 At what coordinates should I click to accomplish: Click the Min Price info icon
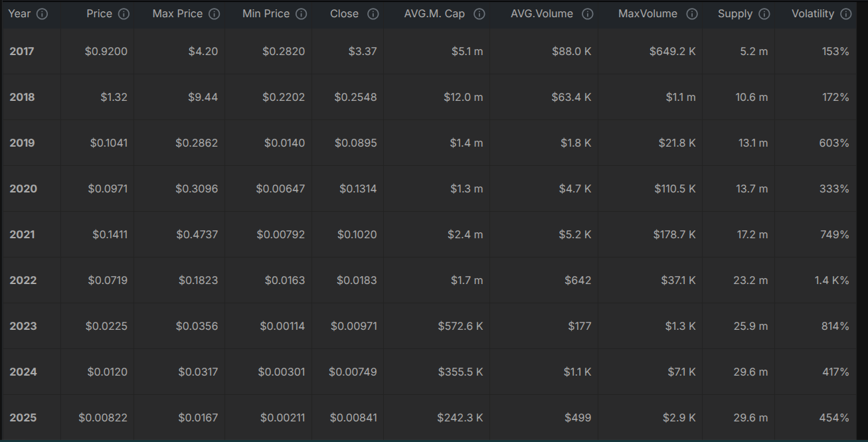[x=302, y=14]
